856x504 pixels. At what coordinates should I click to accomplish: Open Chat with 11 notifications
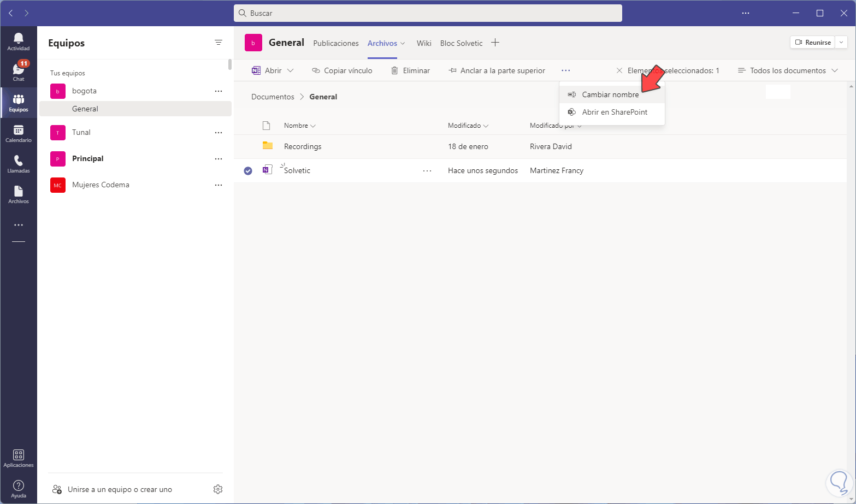point(19,72)
